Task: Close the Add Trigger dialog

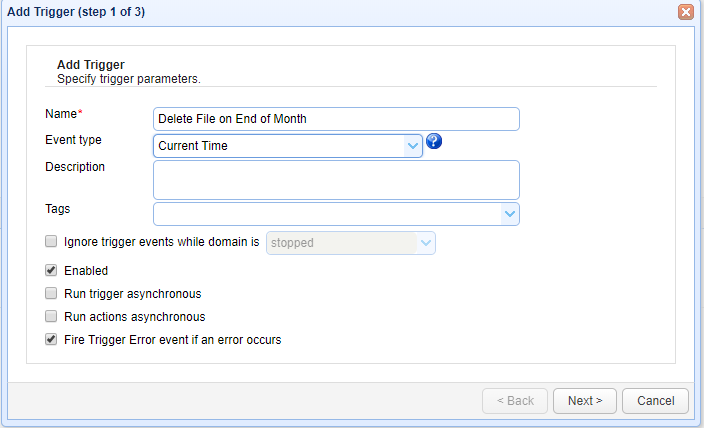Action: 686,12
